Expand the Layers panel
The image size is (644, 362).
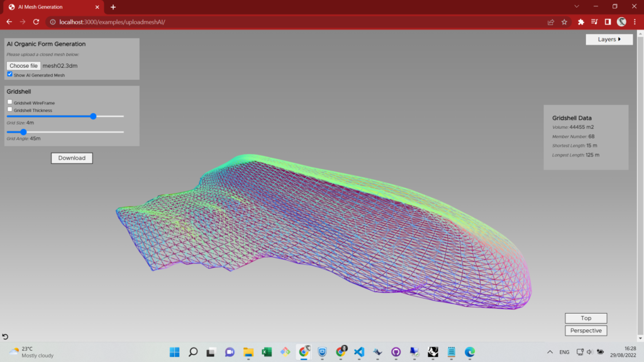[609, 40]
